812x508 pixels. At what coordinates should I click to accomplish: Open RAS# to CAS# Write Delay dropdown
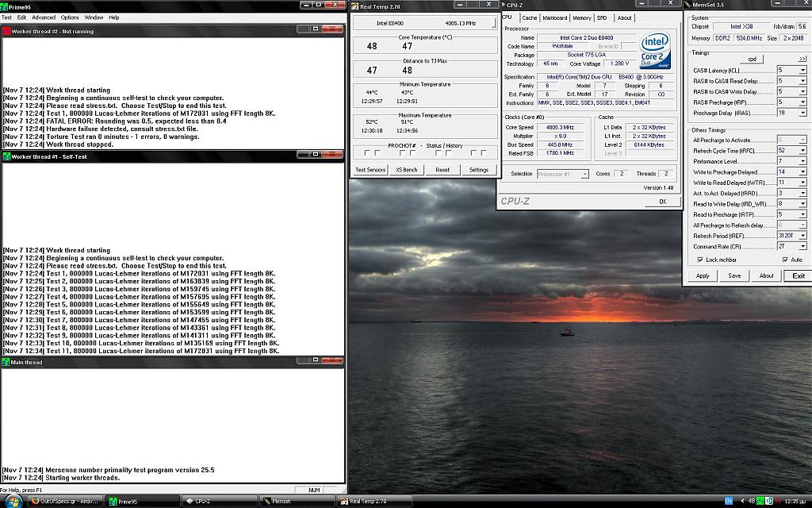(x=802, y=92)
